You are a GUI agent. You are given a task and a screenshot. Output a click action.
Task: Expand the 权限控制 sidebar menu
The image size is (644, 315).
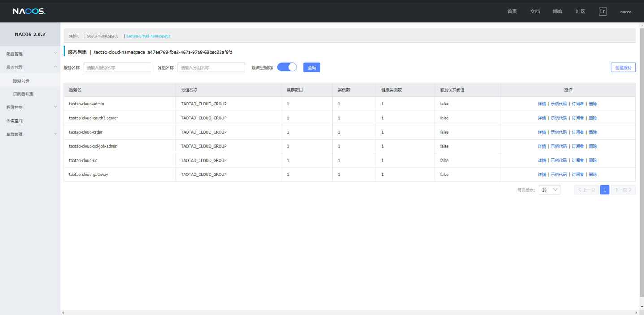[x=30, y=107]
